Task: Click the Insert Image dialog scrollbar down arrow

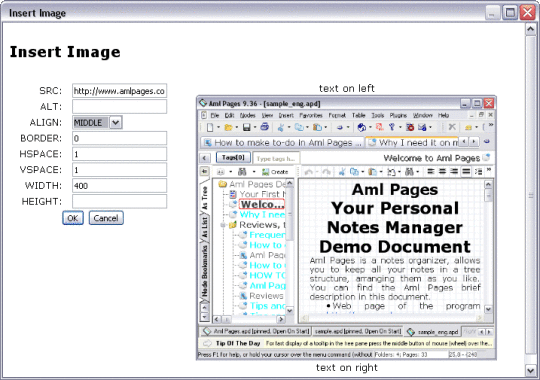Action: point(530,370)
